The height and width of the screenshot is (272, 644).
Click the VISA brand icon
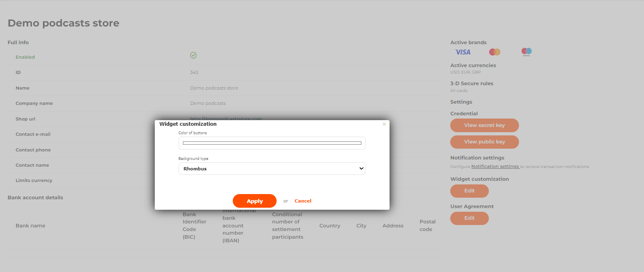463,52
